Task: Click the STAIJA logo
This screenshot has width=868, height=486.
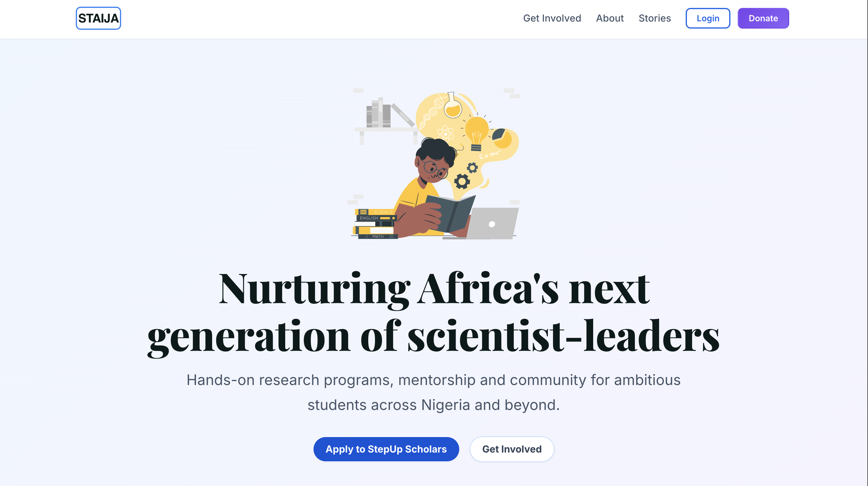Action: [x=98, y=18]
